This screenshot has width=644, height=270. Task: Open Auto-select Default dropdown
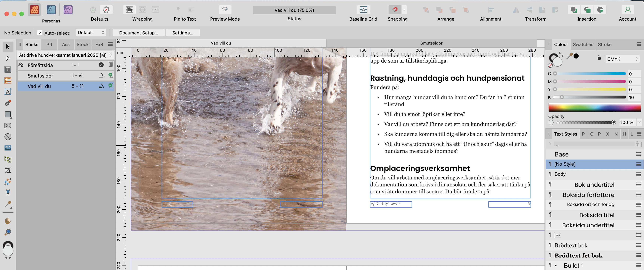click(91, 33)
